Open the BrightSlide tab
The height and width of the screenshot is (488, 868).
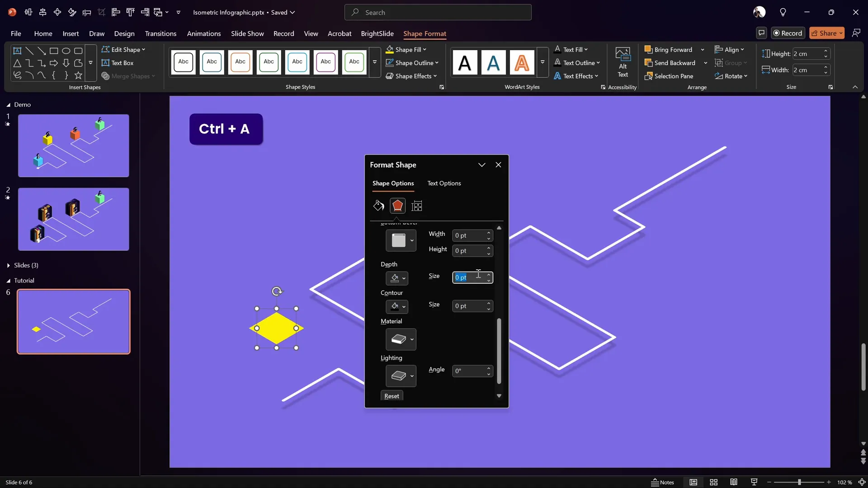(x=377, y=33)
